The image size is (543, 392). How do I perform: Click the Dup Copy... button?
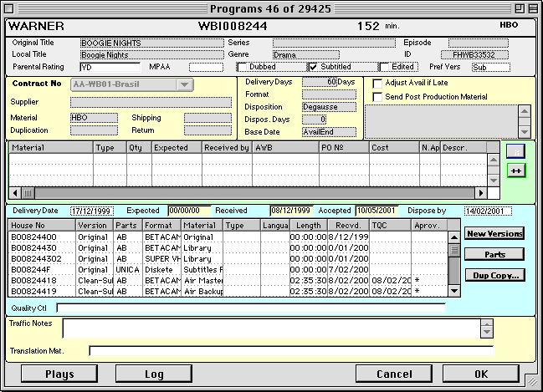pos(495,276)
